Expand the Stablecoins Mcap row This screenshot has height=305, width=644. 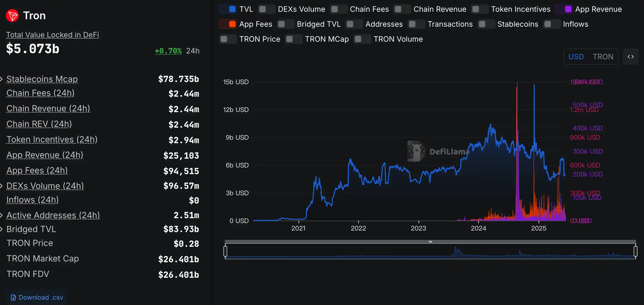(2, 79)
